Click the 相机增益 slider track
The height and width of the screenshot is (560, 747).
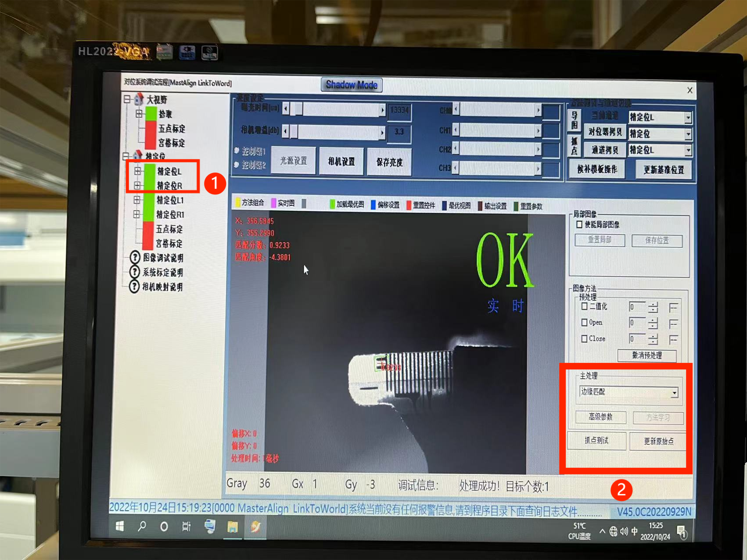coord(338,131)
